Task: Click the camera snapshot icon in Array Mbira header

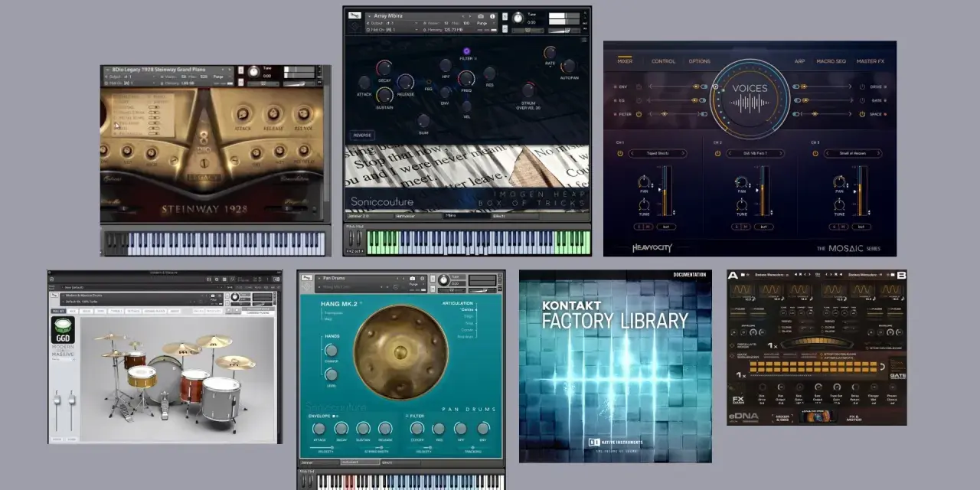Action: pos(481,15)
